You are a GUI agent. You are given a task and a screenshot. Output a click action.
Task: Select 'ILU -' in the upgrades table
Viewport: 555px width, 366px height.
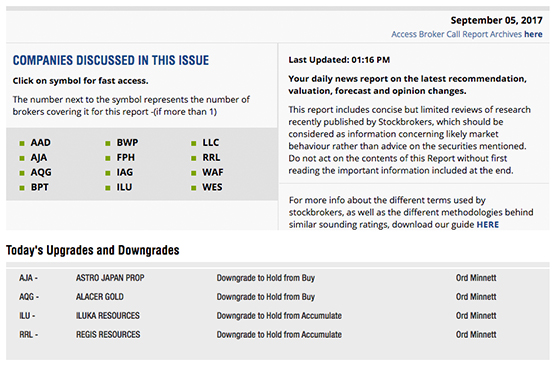(27, 315)
